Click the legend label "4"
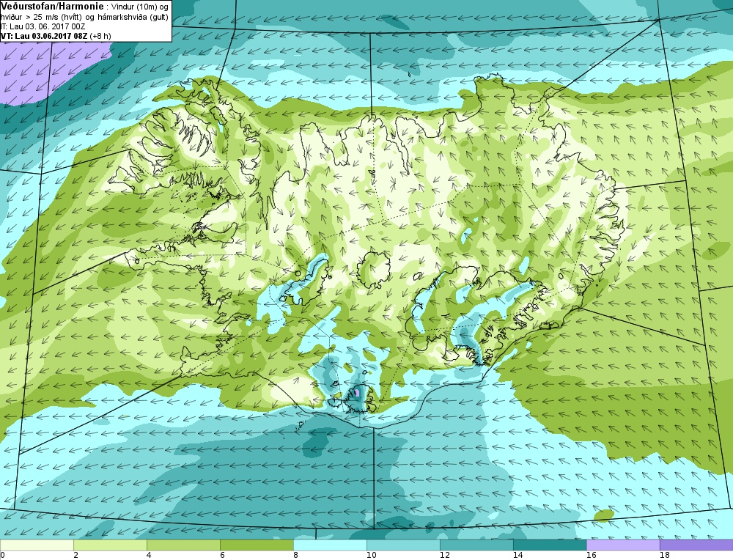Image resolution: width=733 pixels, height=560 pixels. [149, 555]
